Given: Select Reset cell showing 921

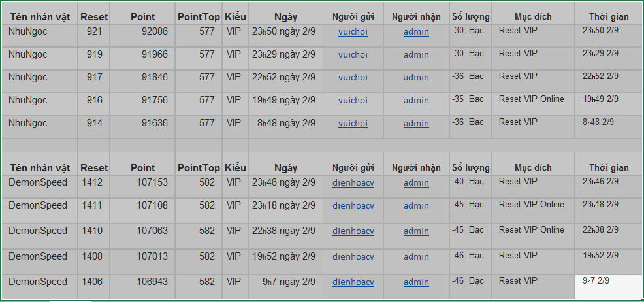Looking at the screenshot, I should [93, 35].
